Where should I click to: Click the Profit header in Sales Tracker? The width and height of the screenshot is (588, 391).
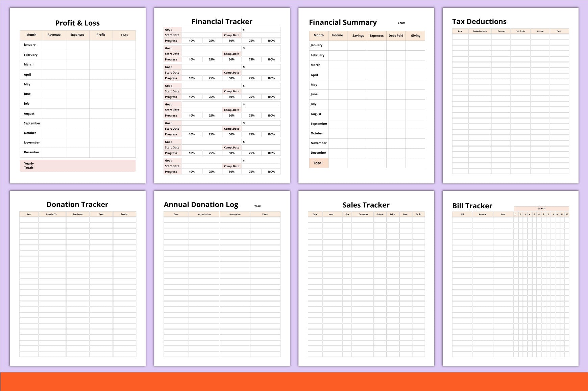click(x=418, y=214)
